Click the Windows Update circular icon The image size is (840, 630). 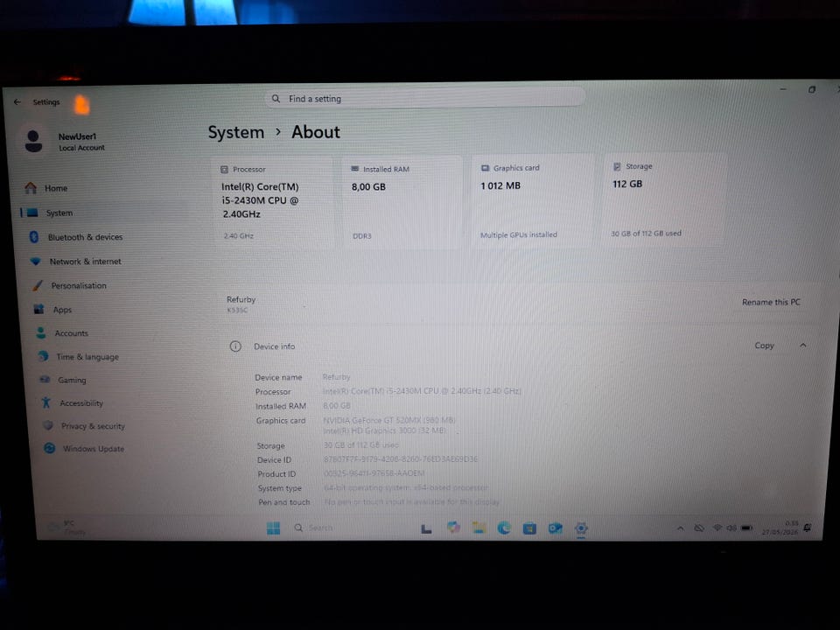click(49, 448)
